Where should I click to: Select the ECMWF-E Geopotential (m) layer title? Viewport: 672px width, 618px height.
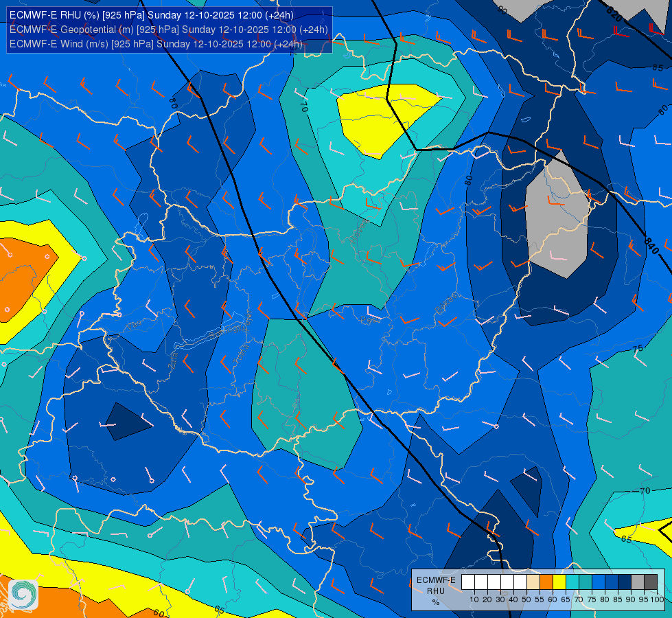(x=168, y=30)
